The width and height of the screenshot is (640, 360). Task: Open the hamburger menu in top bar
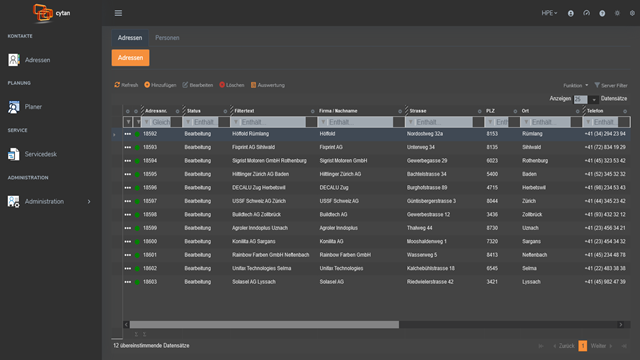118,13
